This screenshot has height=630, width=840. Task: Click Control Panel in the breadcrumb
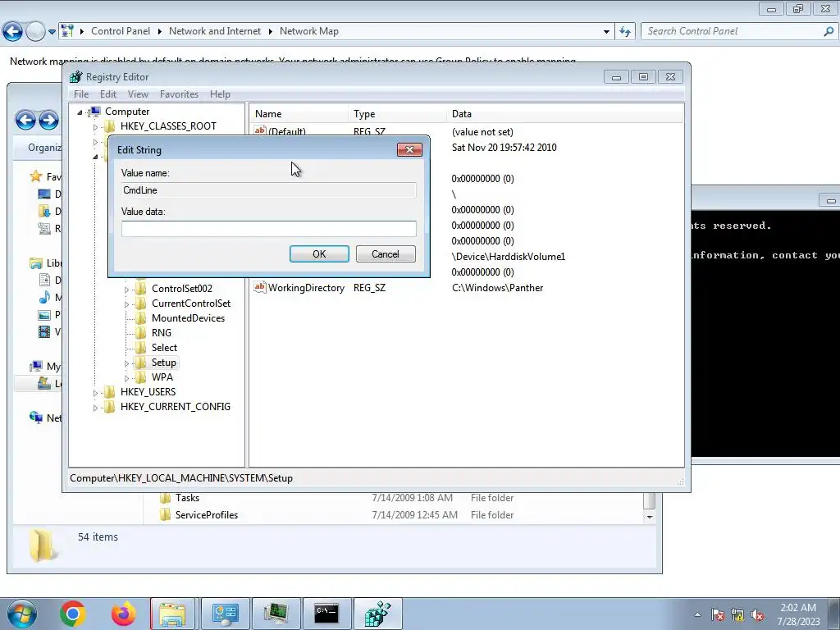point(121,31)
